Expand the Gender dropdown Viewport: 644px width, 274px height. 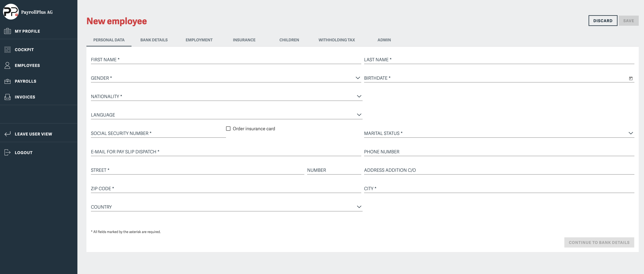(358, 78)
